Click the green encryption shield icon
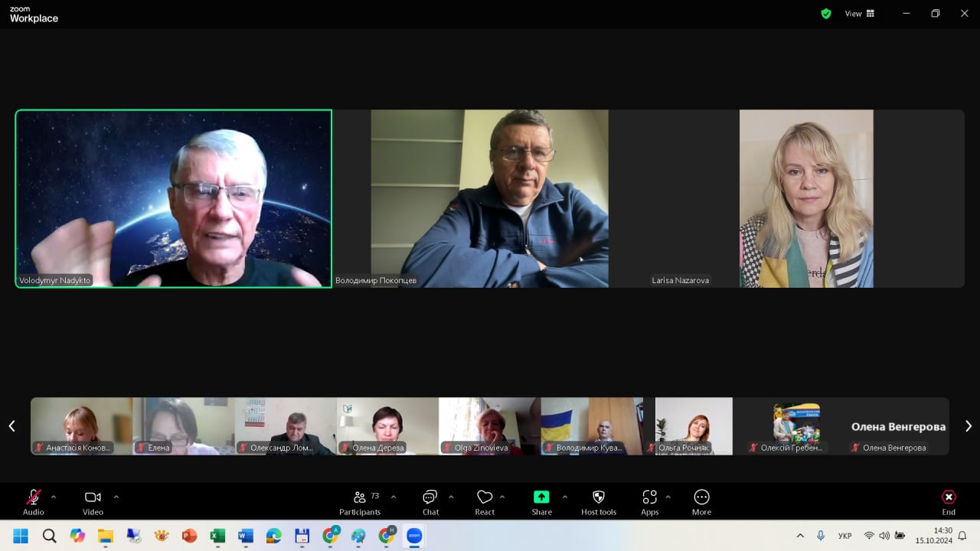980x551 pixels. 826,14
